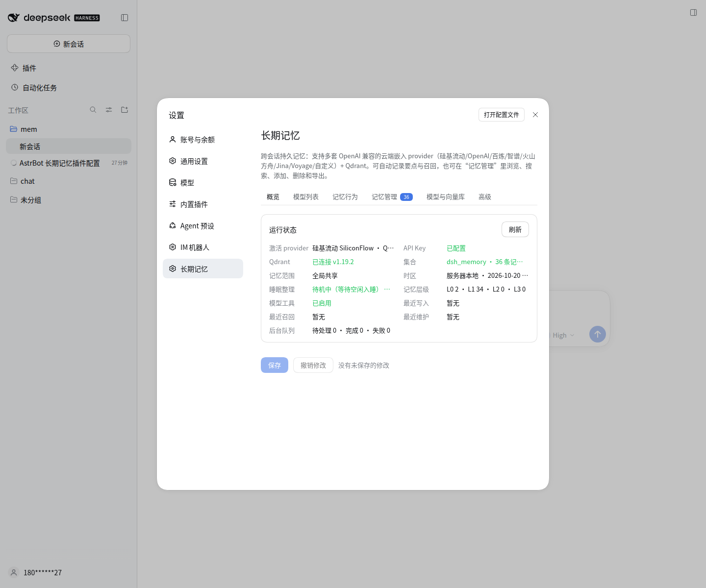Select the 新会话 conversation under mem
The width and height of the screenshot is (706, 588).
pyautogui.click(x=69, y=146)
